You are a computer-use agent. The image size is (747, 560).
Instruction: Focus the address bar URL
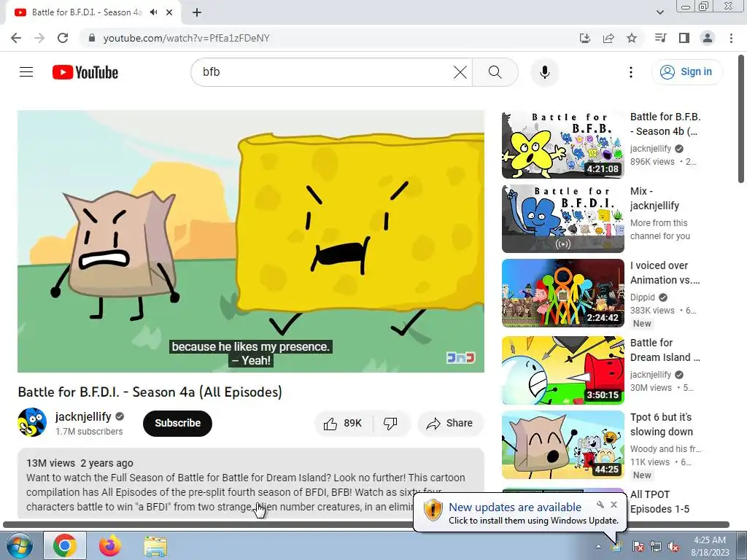(186, 38)
